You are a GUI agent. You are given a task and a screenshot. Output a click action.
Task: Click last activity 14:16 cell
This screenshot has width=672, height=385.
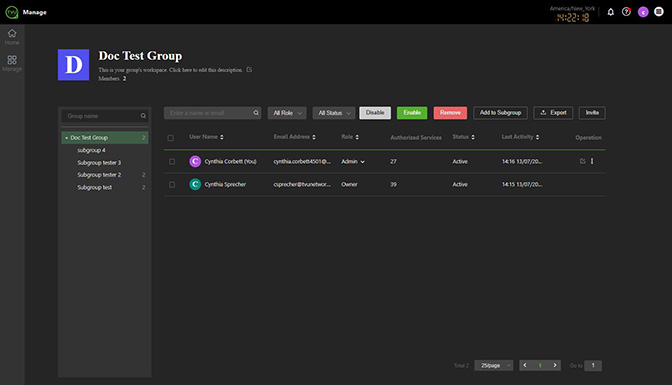pyautogui.click(x=522, y=162)
